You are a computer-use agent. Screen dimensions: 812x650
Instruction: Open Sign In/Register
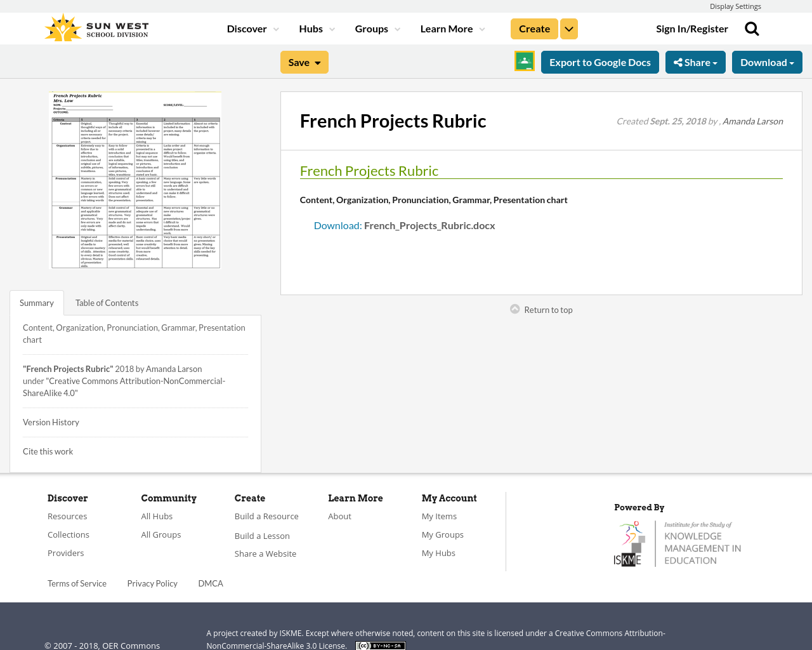pos(692,28)
